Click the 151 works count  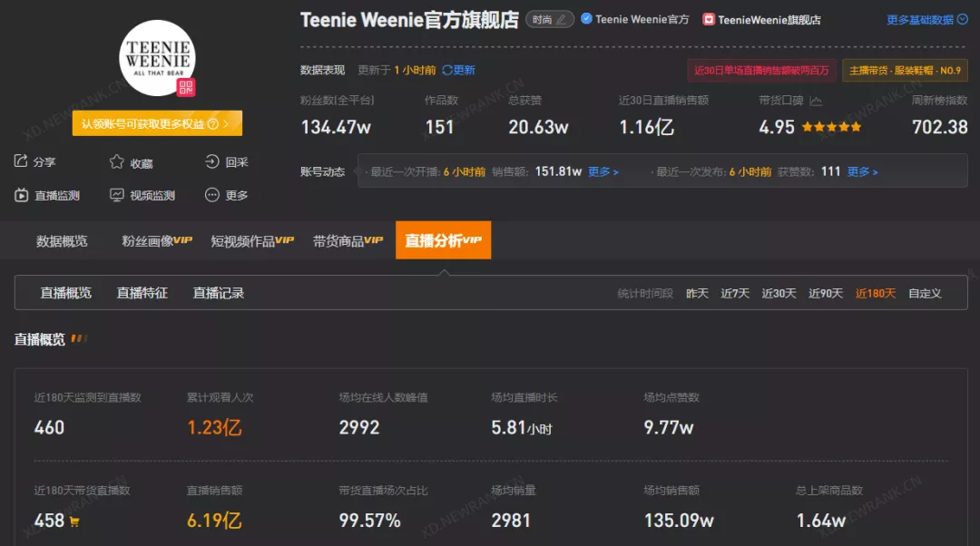tap(439, 128)
